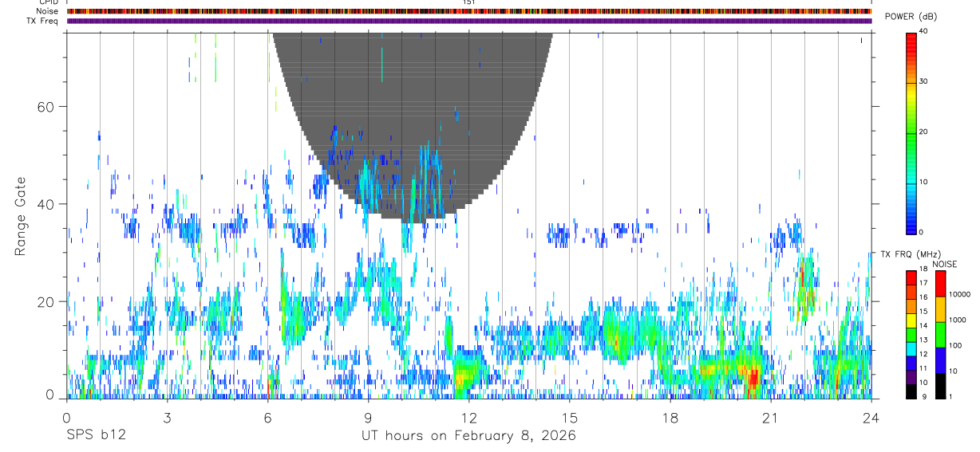Click the 40 label on POWER scale
This screenshot has width=980, height=452.
point(924,31)
